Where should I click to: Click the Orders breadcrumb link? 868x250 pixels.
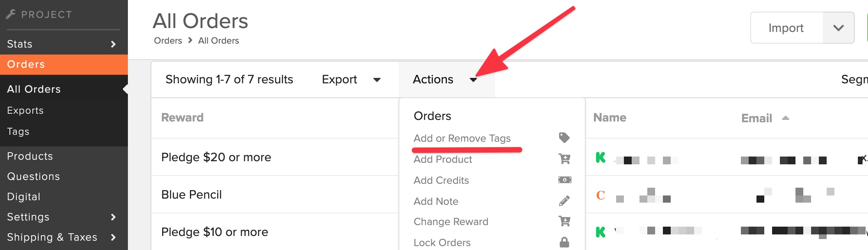168,40
